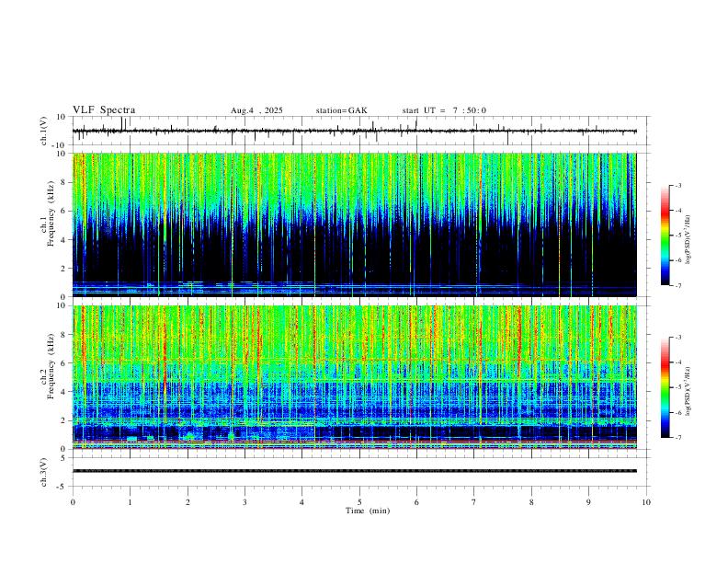This screenshot has width=728, height=563.
Task: Click the "8" tick on the Time axis
Action: tap(531, 502)
